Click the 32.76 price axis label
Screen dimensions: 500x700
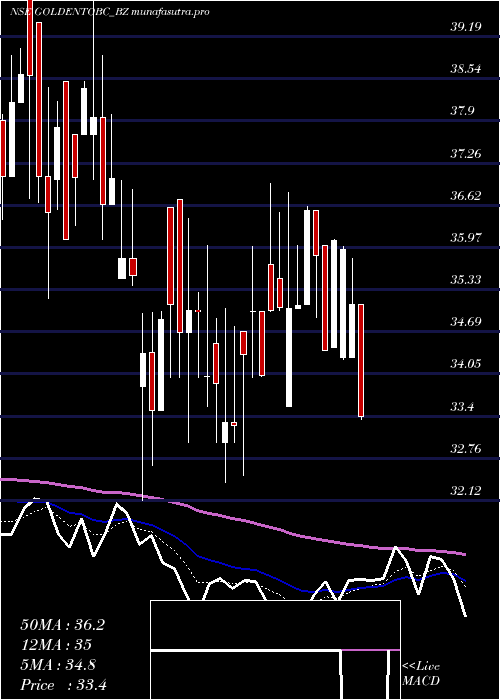click(466, 448)
